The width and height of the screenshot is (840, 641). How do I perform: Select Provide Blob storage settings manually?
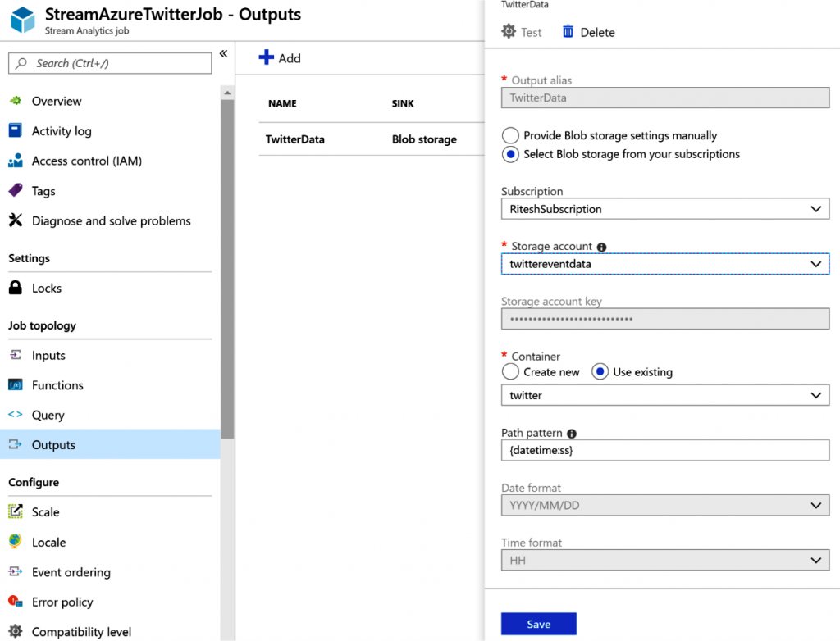point(510,135)
